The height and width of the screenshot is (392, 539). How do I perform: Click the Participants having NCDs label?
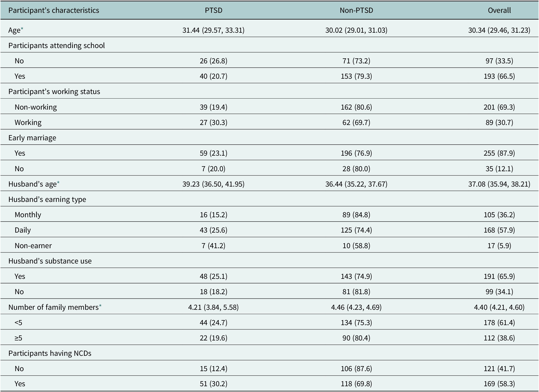click(50, 353)
